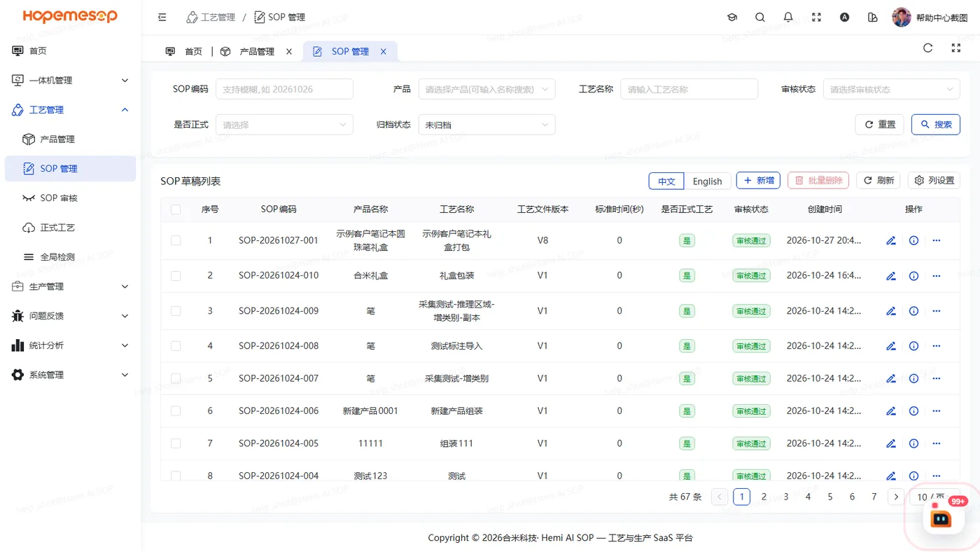
Task: Click the 搜索 search button
Action: [x=935, y=125]
